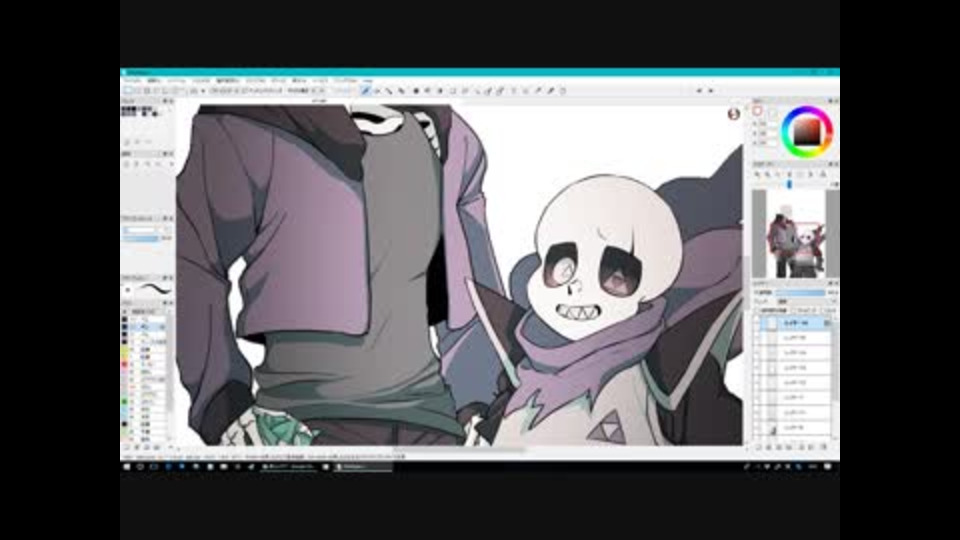Select the Bucket tool
Viewport: 960px width, 540px height.
coord(428,91)
